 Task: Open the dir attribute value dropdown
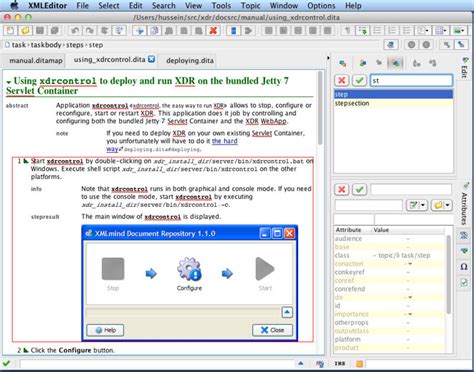pos(410,297)
